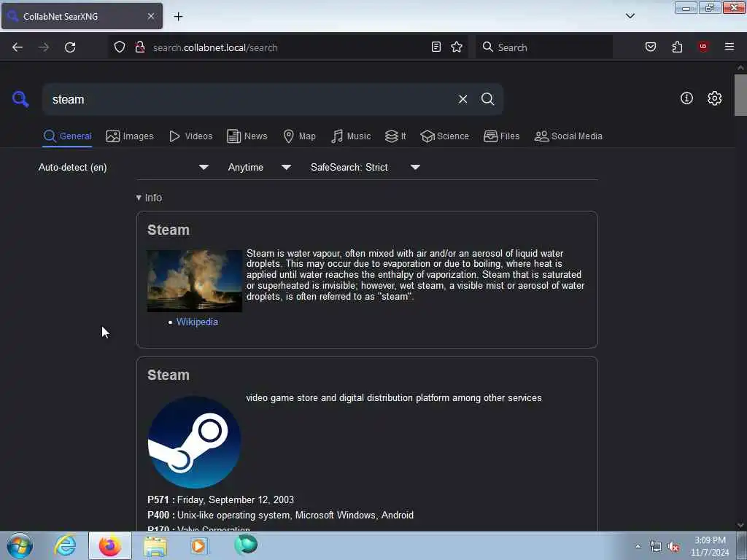Image resolution: width=747 pixels, height=560 pixels.
Task: Switch to the News category tab
Action: click(x=247, y=136)
